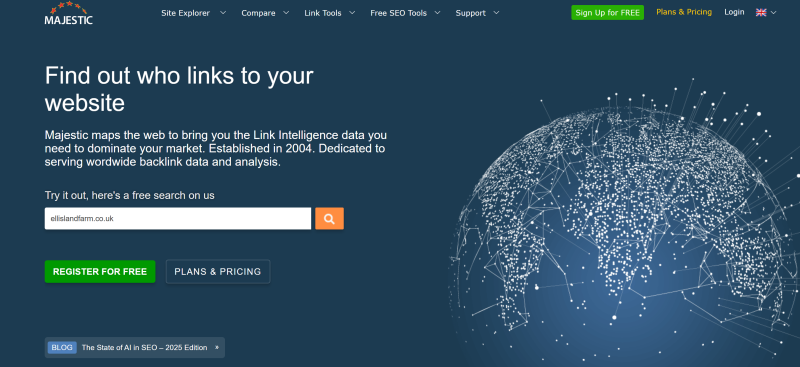Open language selector chevron beside the flag
The image size is (800, 367).
773,13
